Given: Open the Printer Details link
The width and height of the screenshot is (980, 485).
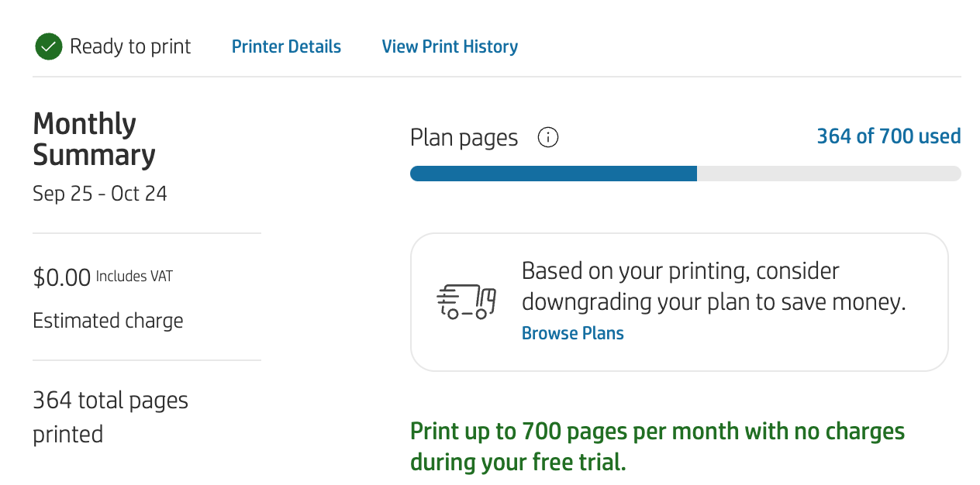Looking at the screenshot, I should 286,46.
